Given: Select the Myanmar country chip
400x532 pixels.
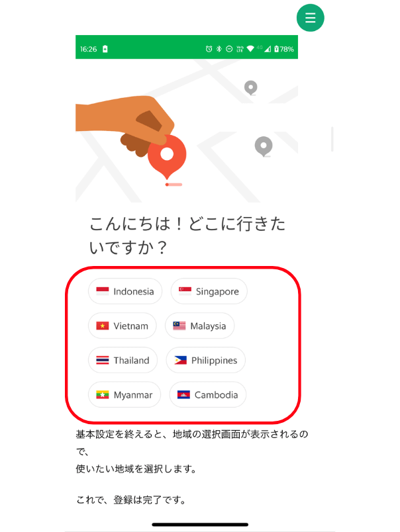Looking at the screenshot, I should pos(125,394).
